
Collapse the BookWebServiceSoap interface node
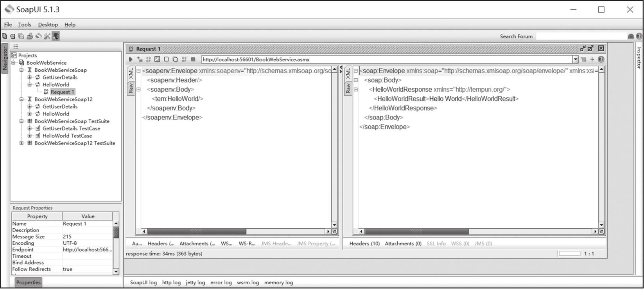(x=22, y=70)
